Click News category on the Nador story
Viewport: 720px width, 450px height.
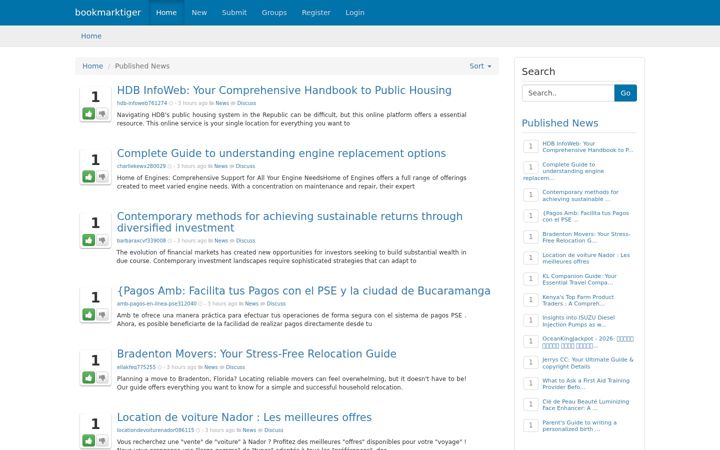[249, 430]
